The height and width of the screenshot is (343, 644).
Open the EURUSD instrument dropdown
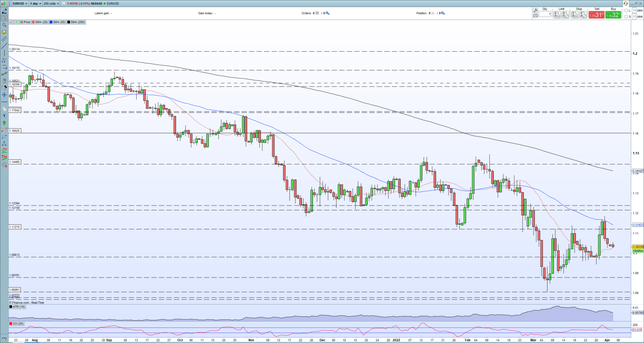20,3
